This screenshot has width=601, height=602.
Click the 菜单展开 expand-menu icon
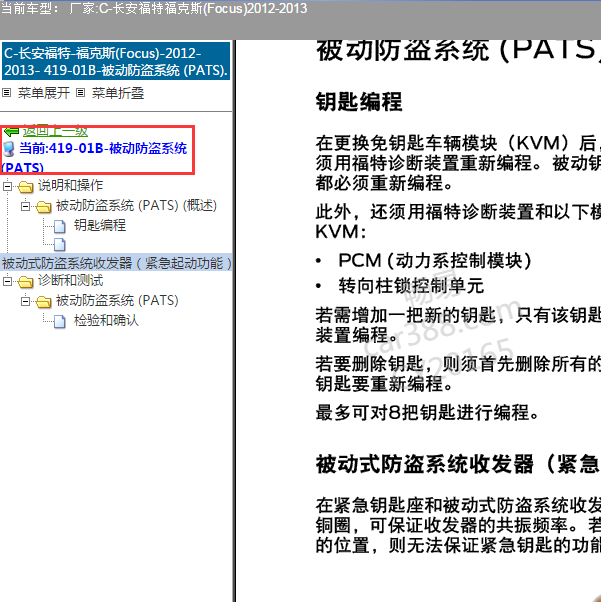point(7,93)
